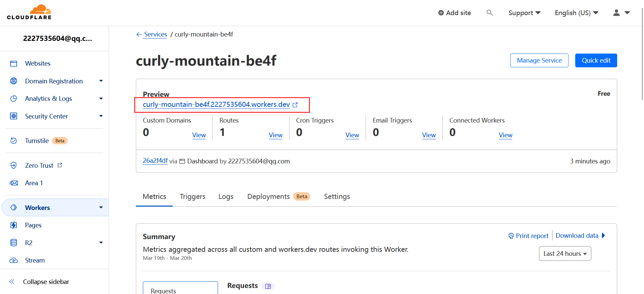Expand the Analytics & Logs submenu
This screenshot has height=294, width=644.
[101, 99]
